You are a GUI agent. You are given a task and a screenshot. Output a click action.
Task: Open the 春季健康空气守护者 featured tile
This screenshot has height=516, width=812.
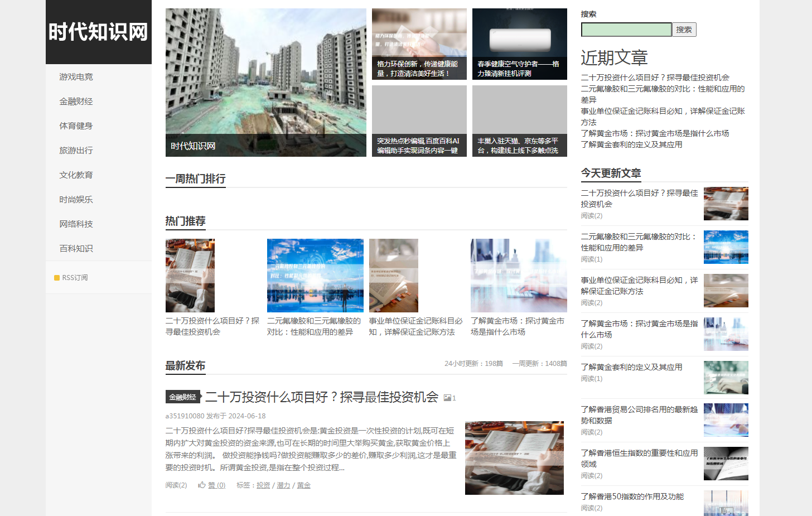pyautogui.click(x=520, y=44)
